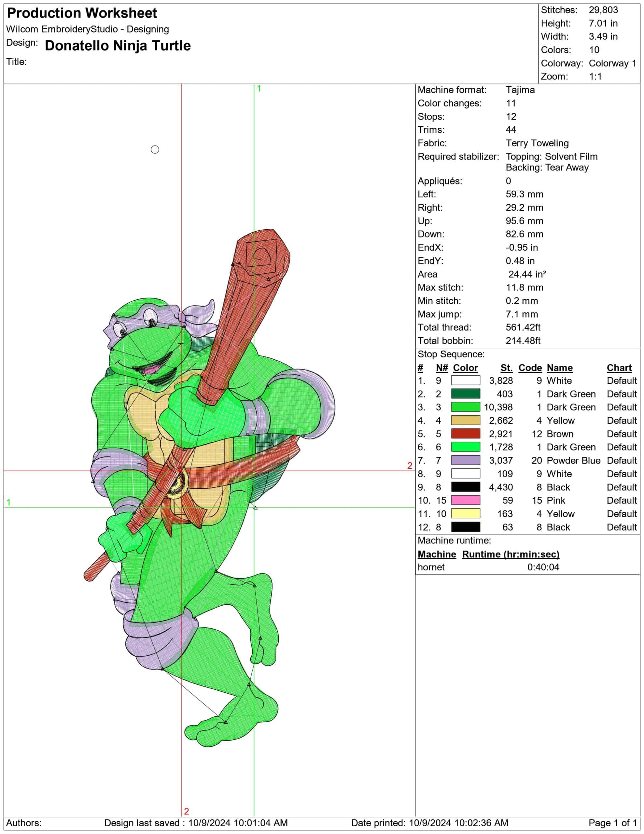Screen dimensions: 644x834
Task: Click 'Topping: Solvent Film' stabilizer text
Action: click(x=552, y=157)
